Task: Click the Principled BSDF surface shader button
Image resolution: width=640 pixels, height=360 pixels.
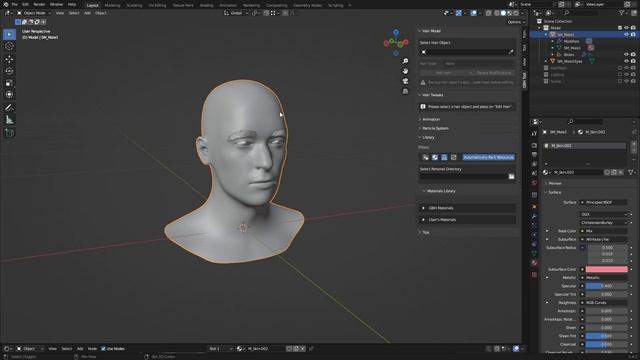Action: [x=604, y=202]
